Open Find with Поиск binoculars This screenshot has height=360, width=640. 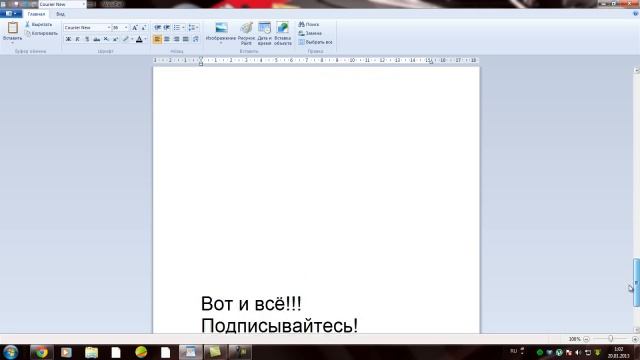coord(309,24)
